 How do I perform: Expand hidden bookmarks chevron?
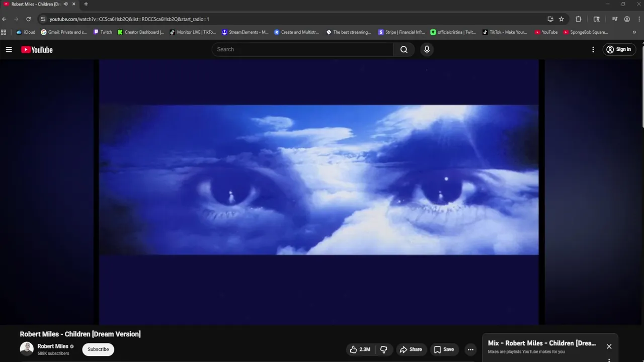coord(634,32)
